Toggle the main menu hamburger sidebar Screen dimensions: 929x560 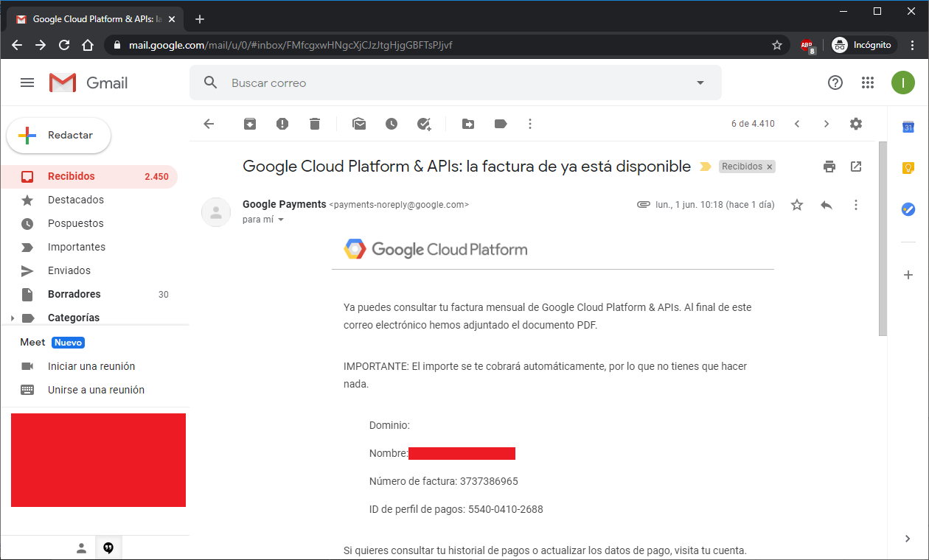point(27,83)
